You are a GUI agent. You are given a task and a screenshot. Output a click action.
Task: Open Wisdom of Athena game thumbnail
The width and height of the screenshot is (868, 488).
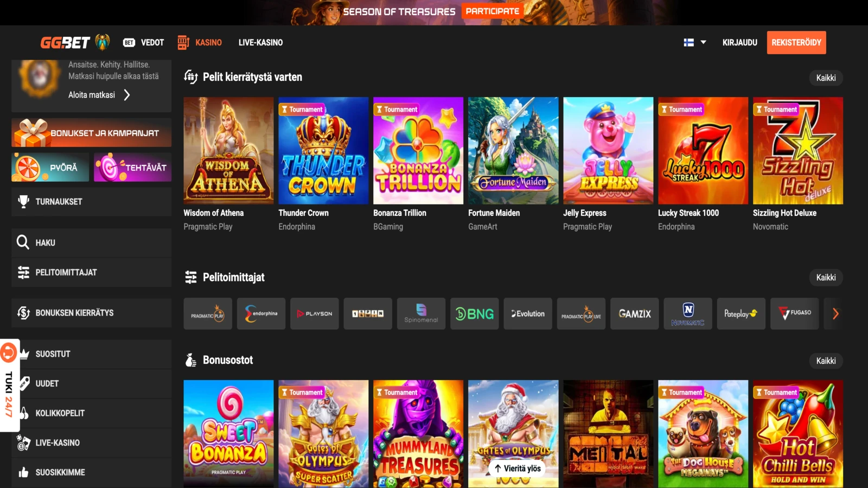pyautogui.click(x=228, y=151)
